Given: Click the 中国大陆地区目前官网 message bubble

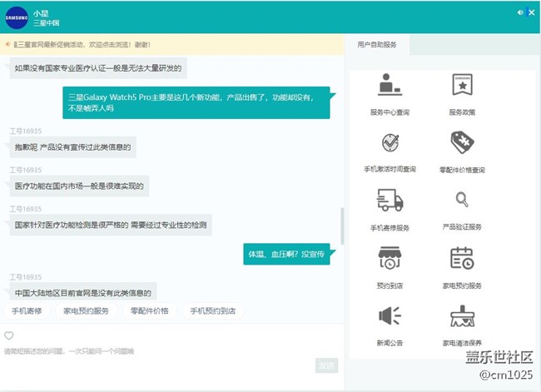Looking at the screenshot, I should [83, 292].
